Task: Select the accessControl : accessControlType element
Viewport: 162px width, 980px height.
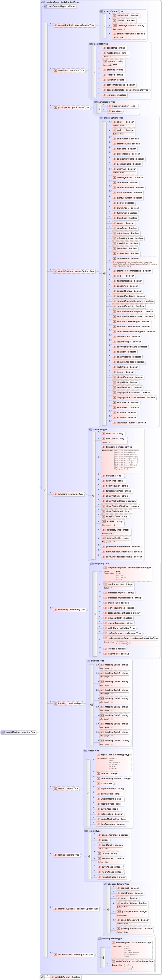Action: [74, 25]
